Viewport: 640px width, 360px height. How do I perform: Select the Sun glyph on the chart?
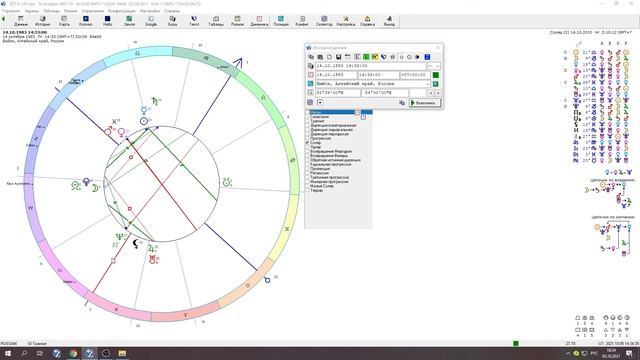click(x=144, y=121)
